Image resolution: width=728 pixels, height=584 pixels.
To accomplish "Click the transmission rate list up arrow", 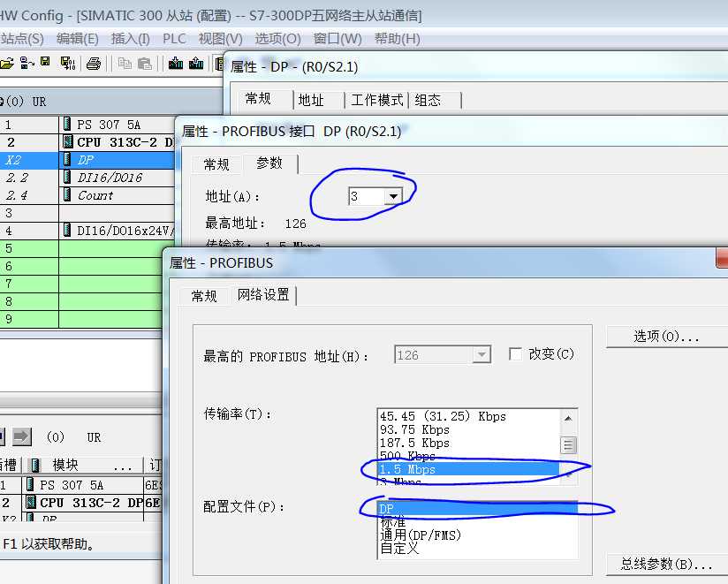I will (568, 418).
